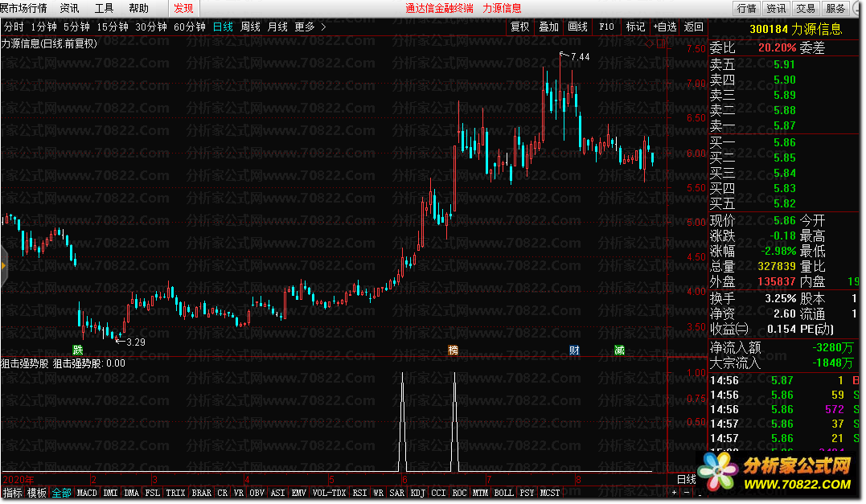Click the 叠加 overlay button
This screenshot has height=504, width=866.
(548, 27)
